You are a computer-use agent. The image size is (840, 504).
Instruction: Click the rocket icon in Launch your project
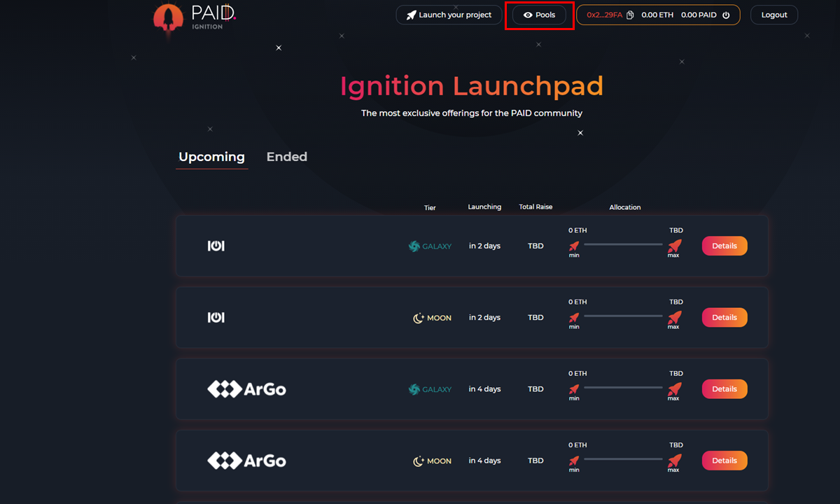point(412,15)
